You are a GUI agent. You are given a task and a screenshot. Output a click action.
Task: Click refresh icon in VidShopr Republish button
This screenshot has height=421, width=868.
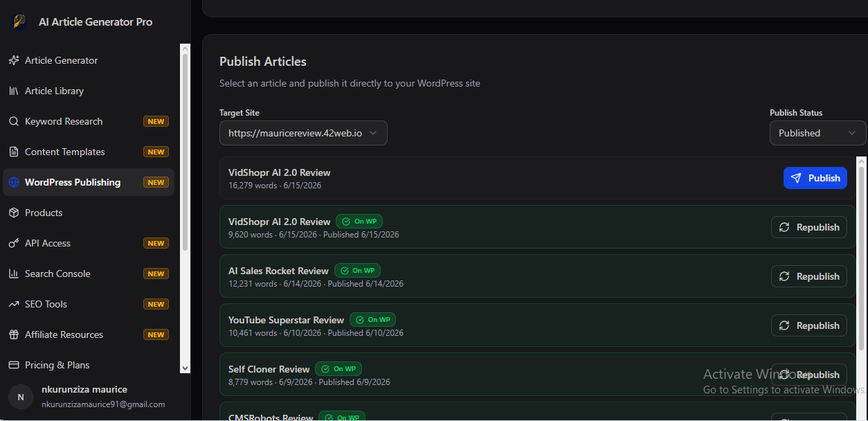[x=784, y=227]
